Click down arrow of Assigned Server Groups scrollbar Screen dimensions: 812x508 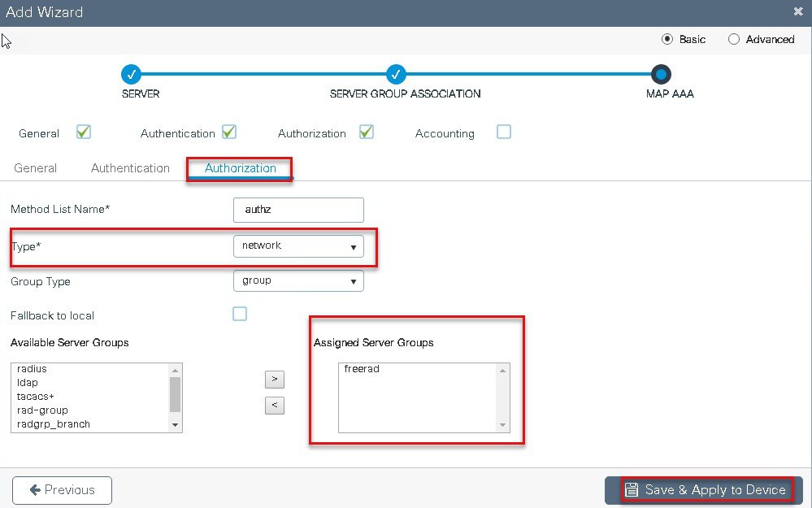pos(502,425)
